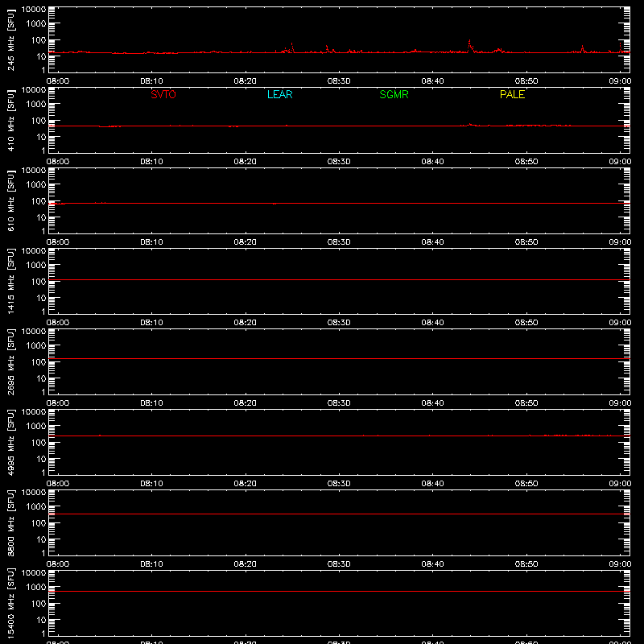Click the 245 MHz burst peak near 08:56

click(x=582, y=47)
